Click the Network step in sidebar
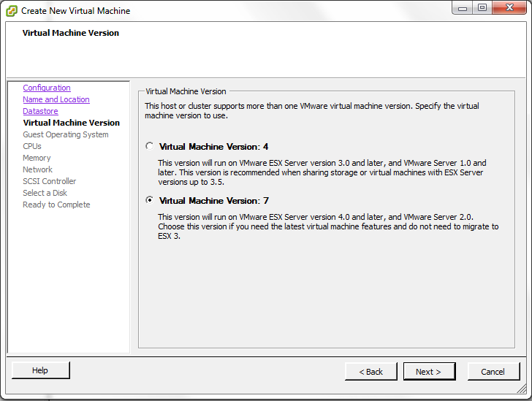Image resolution: width=532 pixels, height=401 pixels. point(38,169)
